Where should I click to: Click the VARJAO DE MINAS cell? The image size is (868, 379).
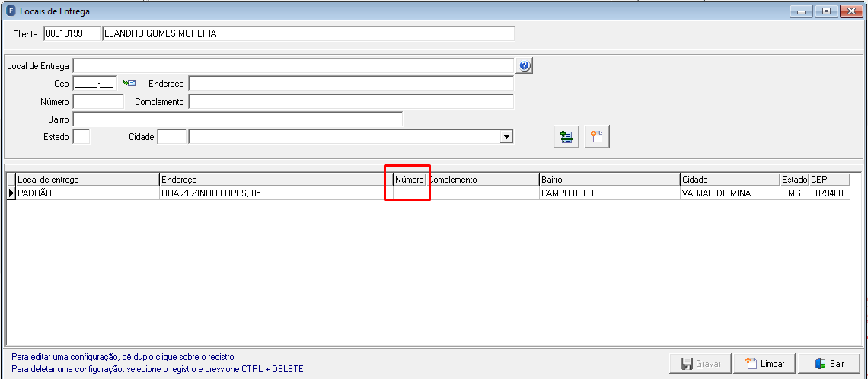(x=729, y=193)
